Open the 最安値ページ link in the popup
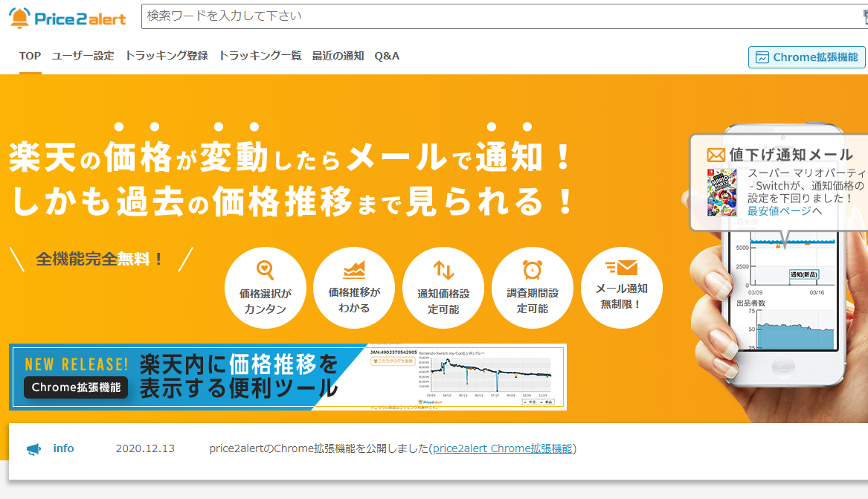This screenshot has width=868, height=499. pos(779,210)
